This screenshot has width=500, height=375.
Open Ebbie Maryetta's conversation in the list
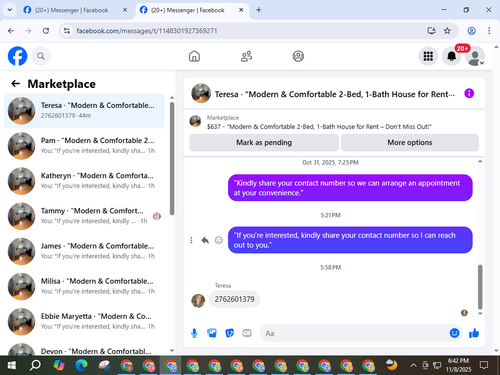click(84, 322)
